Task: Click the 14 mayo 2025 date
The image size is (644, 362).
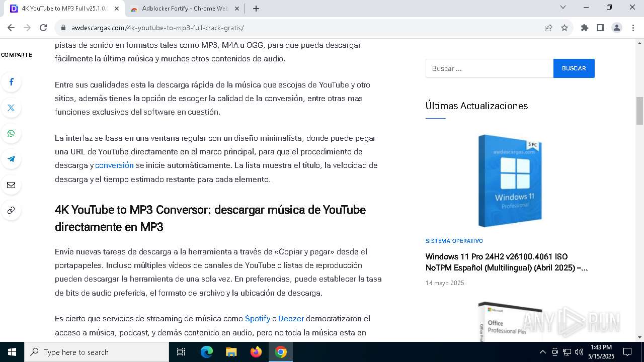Action: [x=445, y=283]
